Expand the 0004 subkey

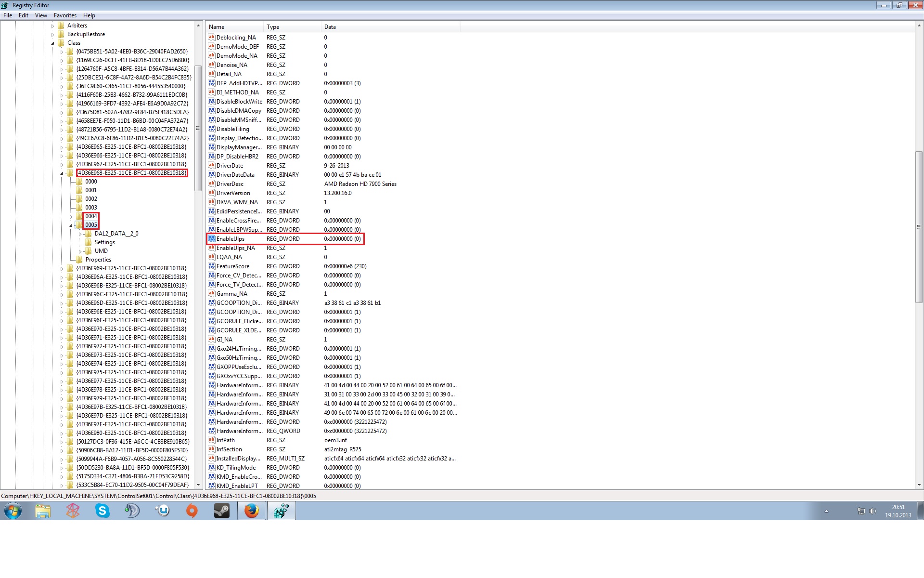[x=71, y=217]
